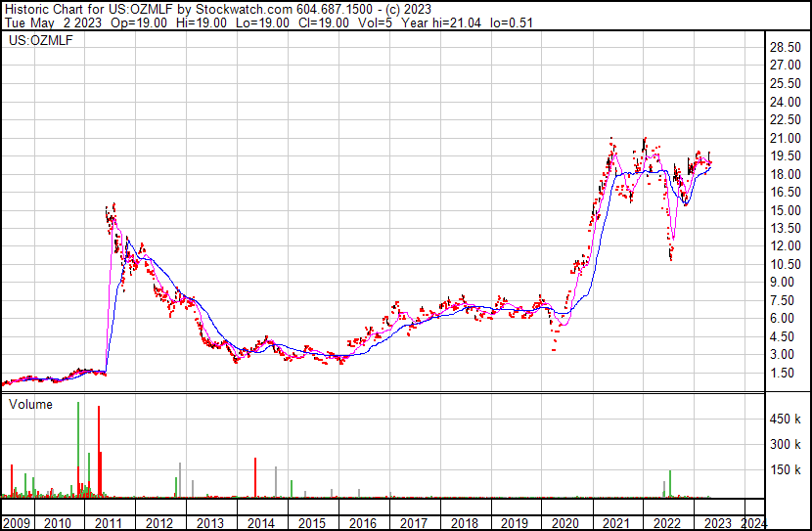The width and height of the screenshot is (812, 531).
Task: Click the Volume panel heading
Action: (31, 404)
